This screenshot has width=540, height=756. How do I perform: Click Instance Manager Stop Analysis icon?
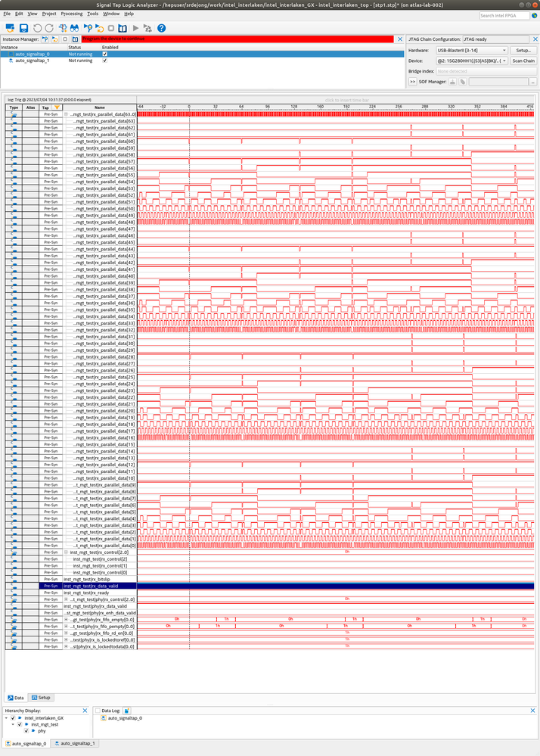tap(65, 39)
